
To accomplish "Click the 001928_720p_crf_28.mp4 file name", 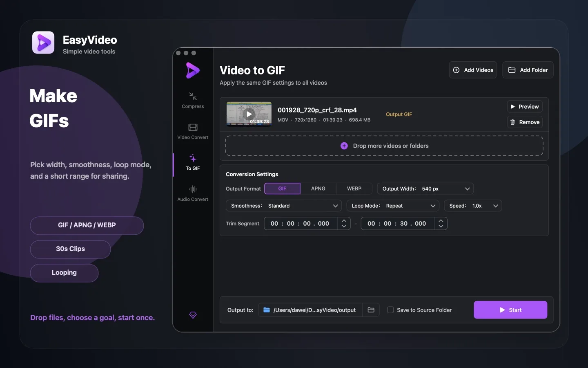I will point(317,110).
